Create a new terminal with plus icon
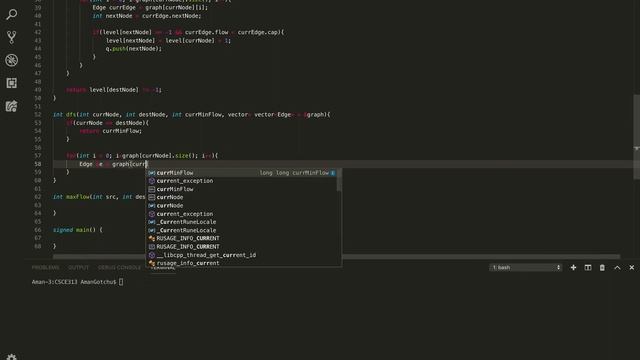This screenshot has height=360, width=640. pyautogui.click(x=573, y=267)
